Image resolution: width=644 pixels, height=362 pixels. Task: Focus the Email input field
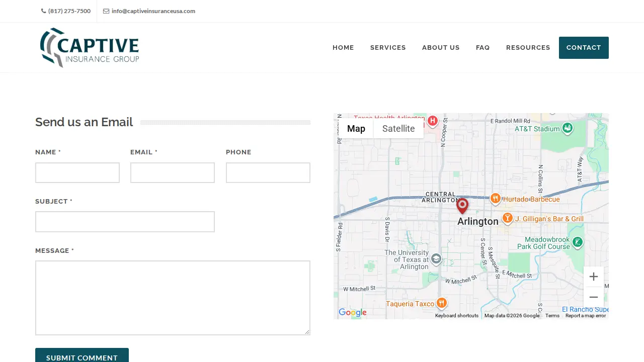tap(173, 172)
